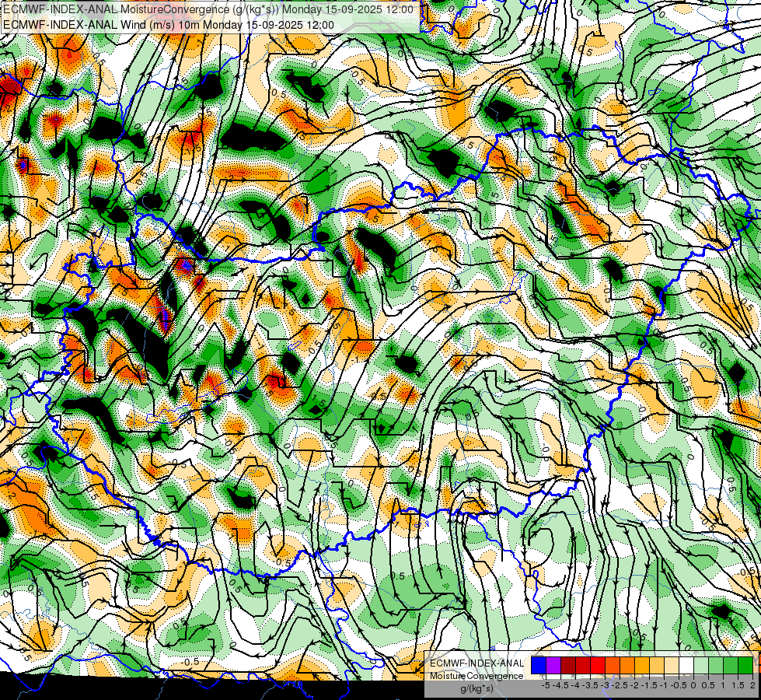Screen dimensions: 761x700
Task: Click the -1 tick label on legend scale
Action: click(665, 685)
